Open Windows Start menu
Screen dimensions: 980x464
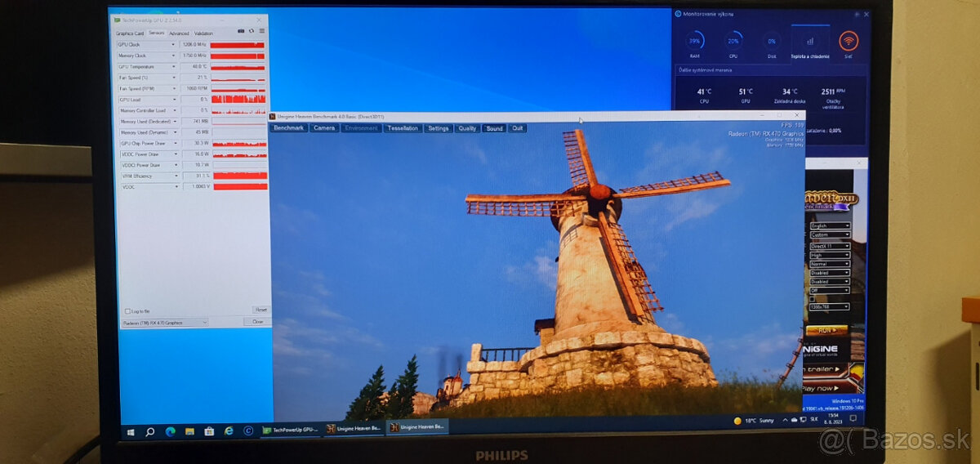pyautogui.click(x=129, y=430)
